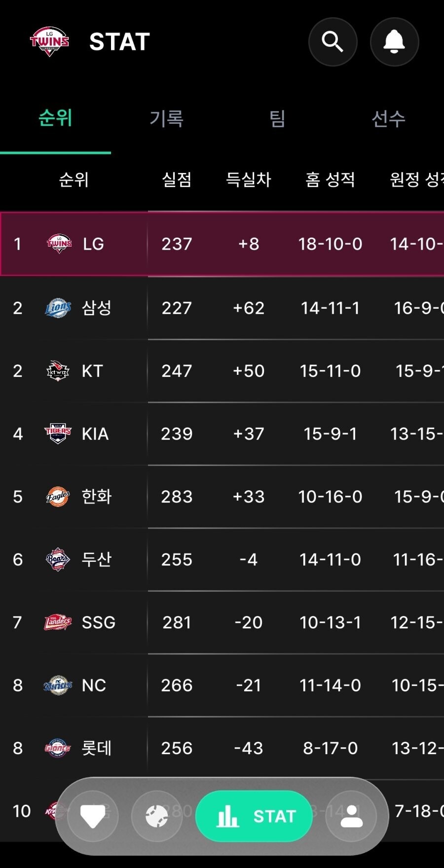The width and height of the screenshot is (444, 868).
Task: Select the Samsung Lions team logo
Action: [x=58, y=308]
